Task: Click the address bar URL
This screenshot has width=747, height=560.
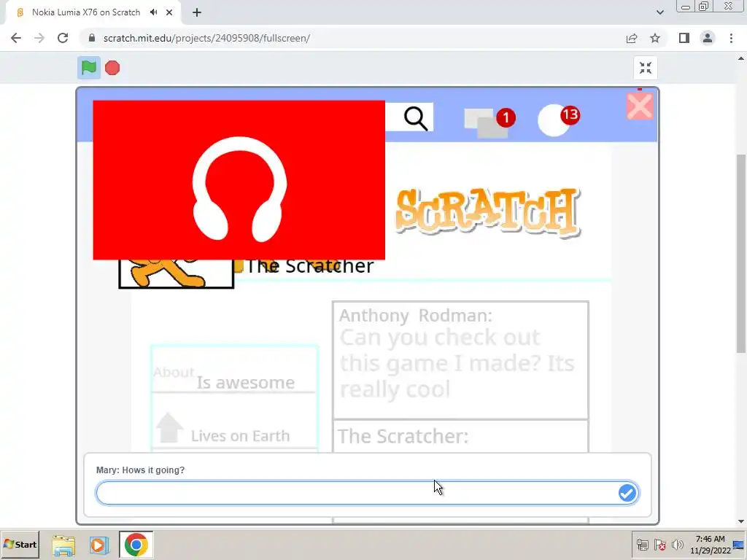Action: 206,38
